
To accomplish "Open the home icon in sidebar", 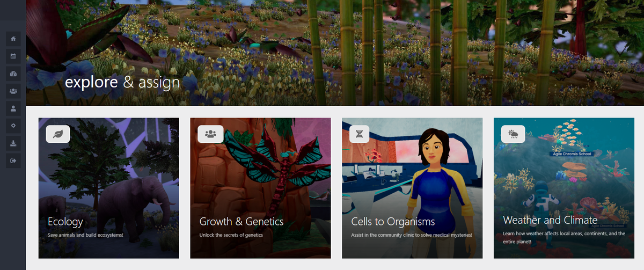I will pos(13,39).
